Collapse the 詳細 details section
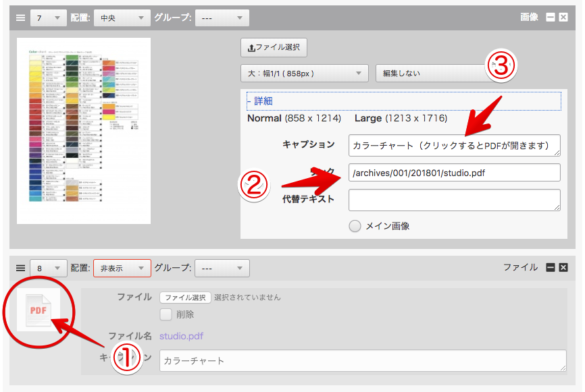Viewport: 585px width, 392px height. (x=259, y=101)
